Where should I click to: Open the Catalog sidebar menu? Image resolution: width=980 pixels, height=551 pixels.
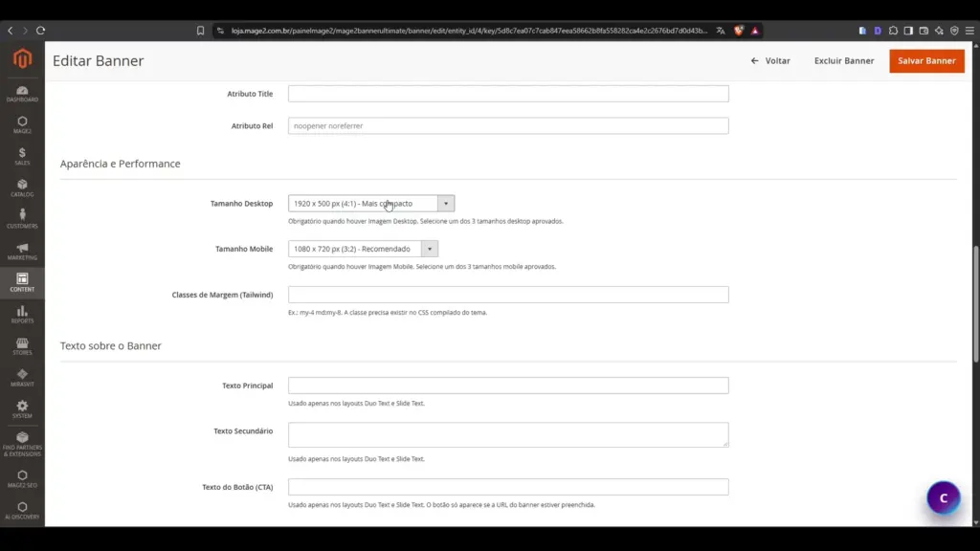(x=22, y=188)
